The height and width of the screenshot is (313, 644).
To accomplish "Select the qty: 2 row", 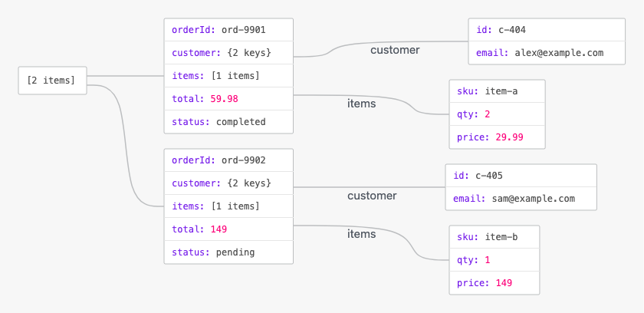I will pyautogui.click(x=497, y=114).
